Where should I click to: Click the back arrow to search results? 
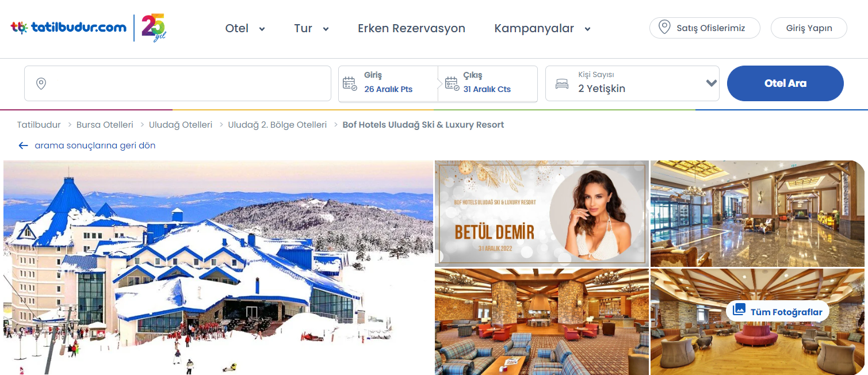[23, 146]
